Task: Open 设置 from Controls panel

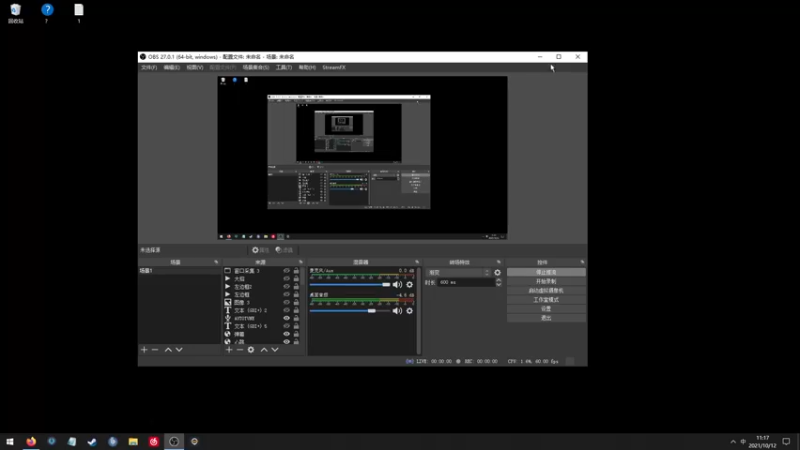Action: 546,309
